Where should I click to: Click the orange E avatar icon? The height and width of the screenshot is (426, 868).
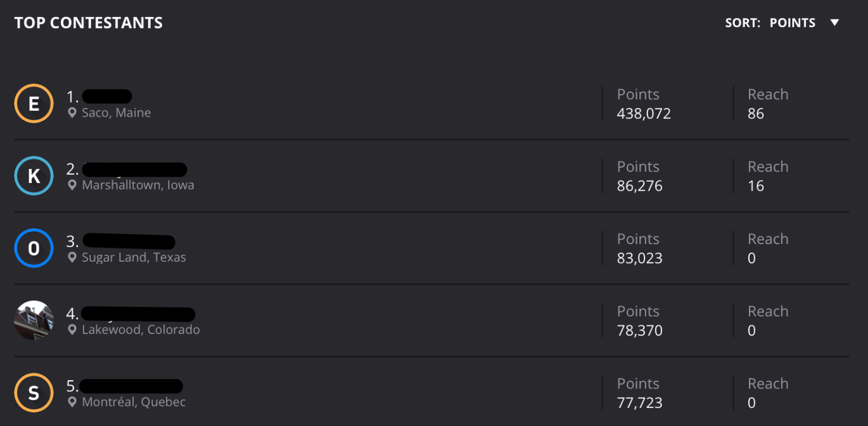(x=34, y=103)
